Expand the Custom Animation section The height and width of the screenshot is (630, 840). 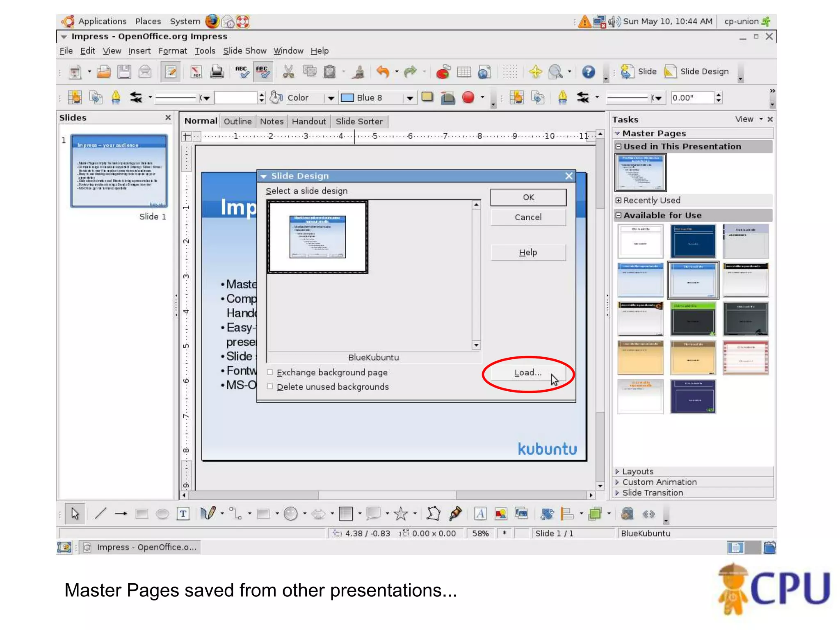617,482
